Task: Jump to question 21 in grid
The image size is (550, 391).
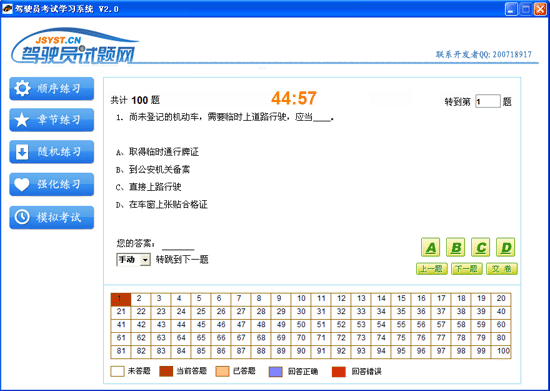Action: tap(121, 312)
